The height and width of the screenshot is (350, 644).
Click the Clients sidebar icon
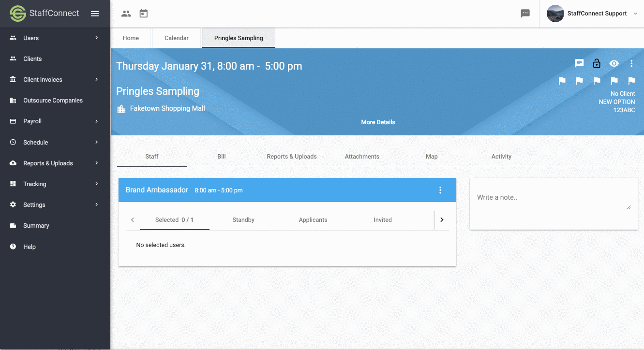pos(13,58)
